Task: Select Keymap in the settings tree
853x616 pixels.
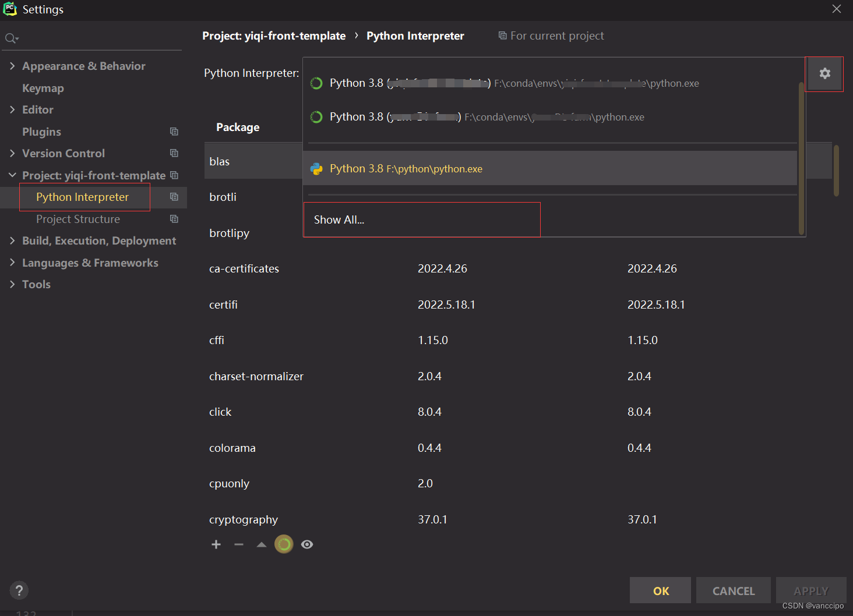Action: (43, 88)
